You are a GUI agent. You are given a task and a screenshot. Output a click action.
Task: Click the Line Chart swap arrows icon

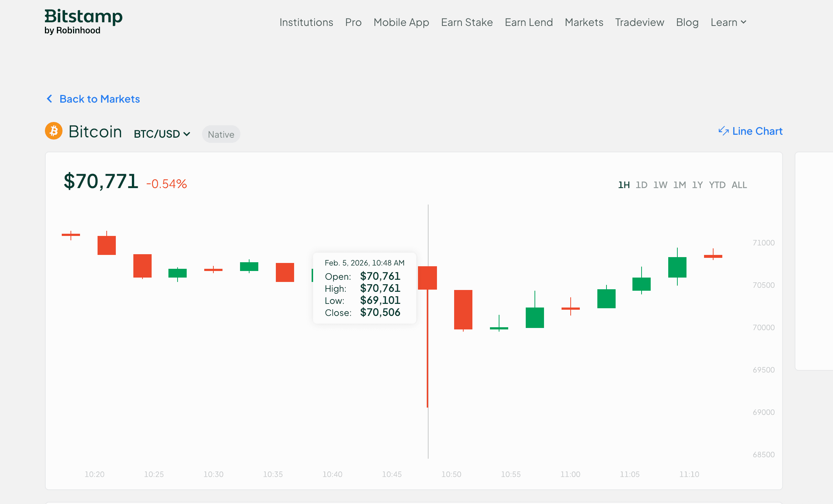click(x=724, y=131)
